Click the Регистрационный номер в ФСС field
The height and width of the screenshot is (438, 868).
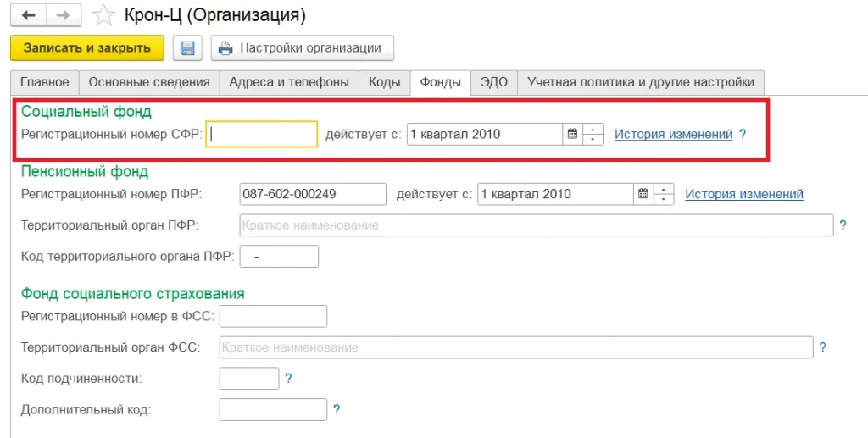pos(273,317)
